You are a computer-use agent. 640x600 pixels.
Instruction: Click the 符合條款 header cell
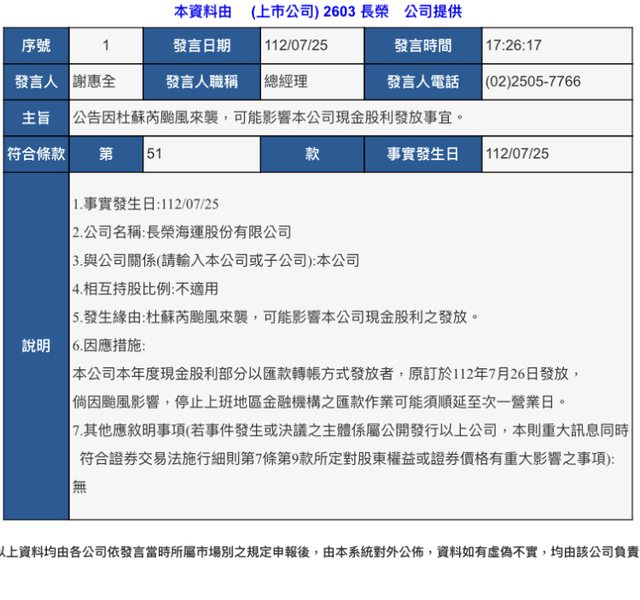pyautogui.click(x=36, y=154)
